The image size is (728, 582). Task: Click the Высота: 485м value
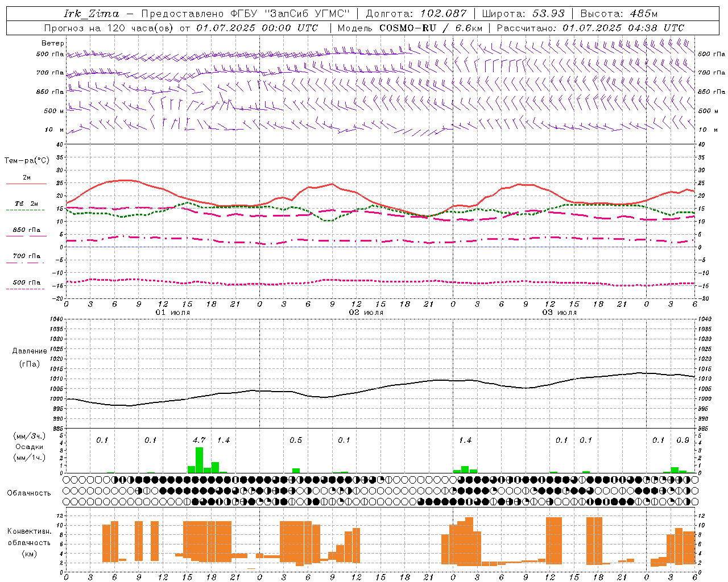point(620,14)
